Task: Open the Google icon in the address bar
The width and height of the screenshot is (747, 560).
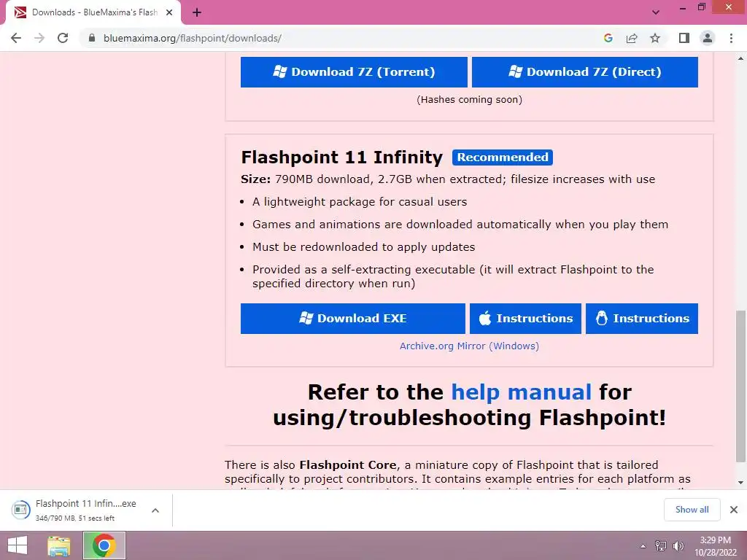Action: [x=608, y=38]
